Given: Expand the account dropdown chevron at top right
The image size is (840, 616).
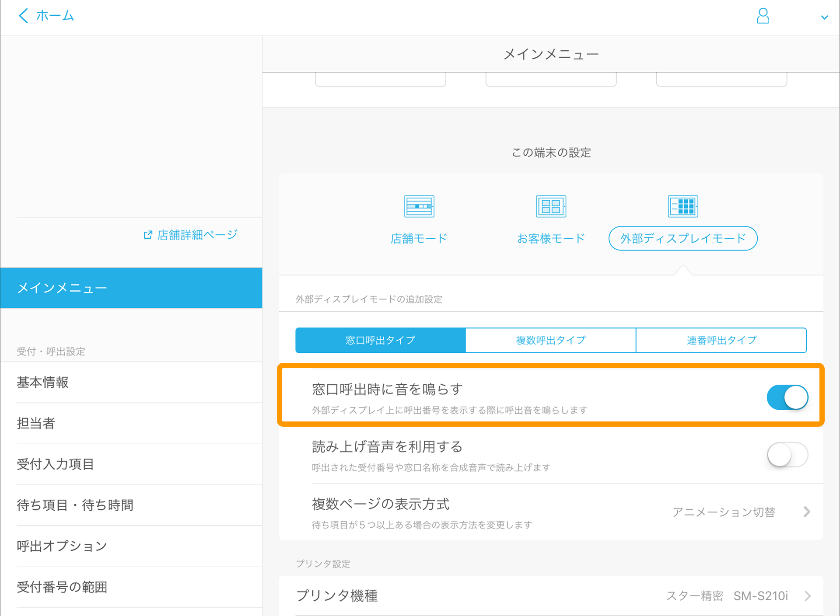Looking at the screenshot, I should click(x=824, y=17).
